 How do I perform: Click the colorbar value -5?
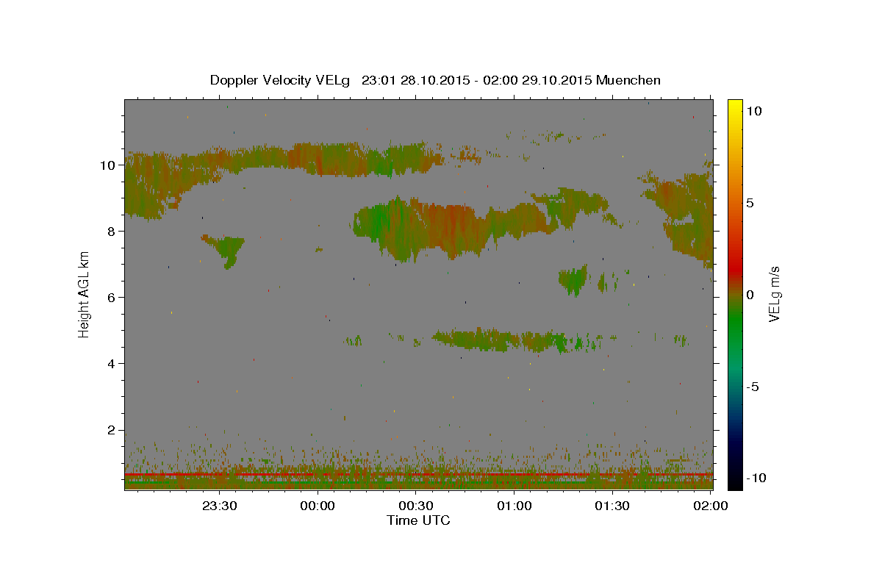pos(752,387)
